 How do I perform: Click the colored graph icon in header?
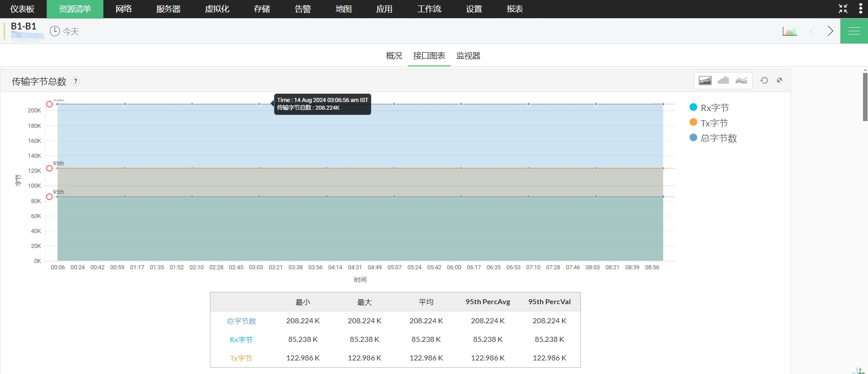pos(790,31)
